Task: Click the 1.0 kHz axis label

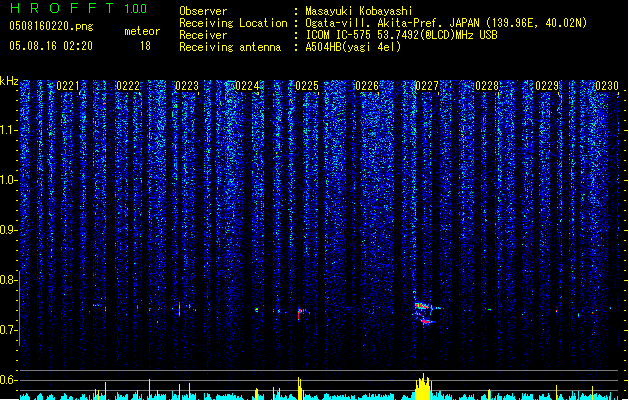Action: [8, 180]
